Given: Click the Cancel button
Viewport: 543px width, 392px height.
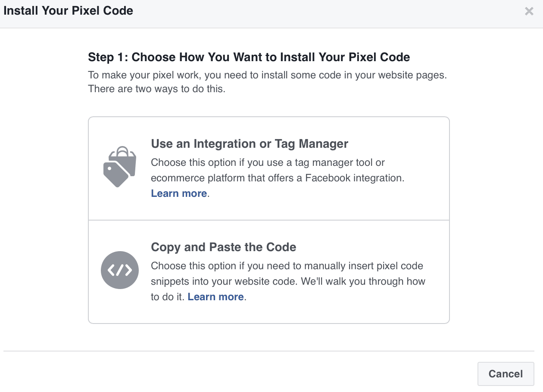Looking at the screenshot, I should (505, 374).
